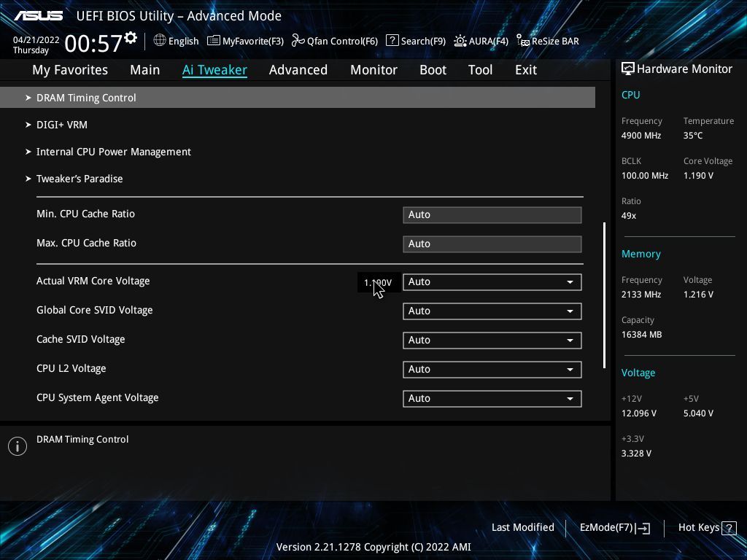The image size is (747, 560).
Task: Switch to Tool tab
Action: tap(480, 70)
